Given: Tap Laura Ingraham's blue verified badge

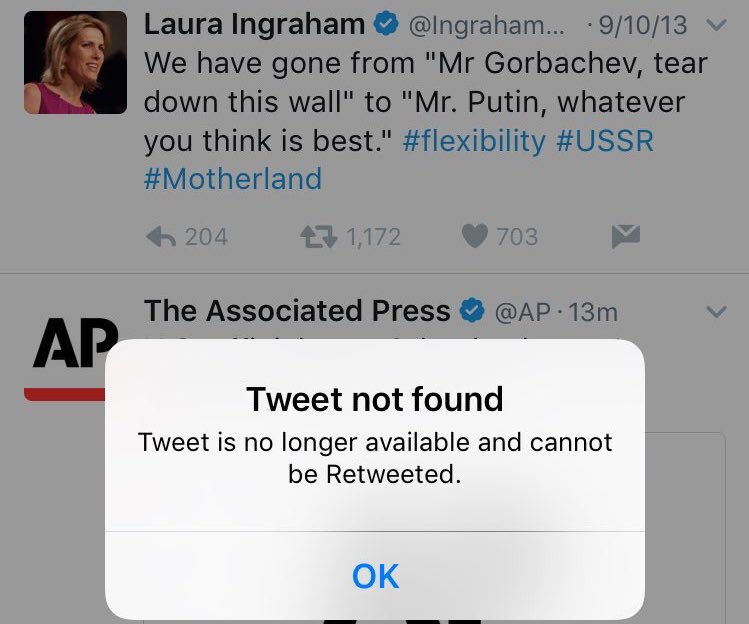Looking at the screenshot, I should pos(386,24).
